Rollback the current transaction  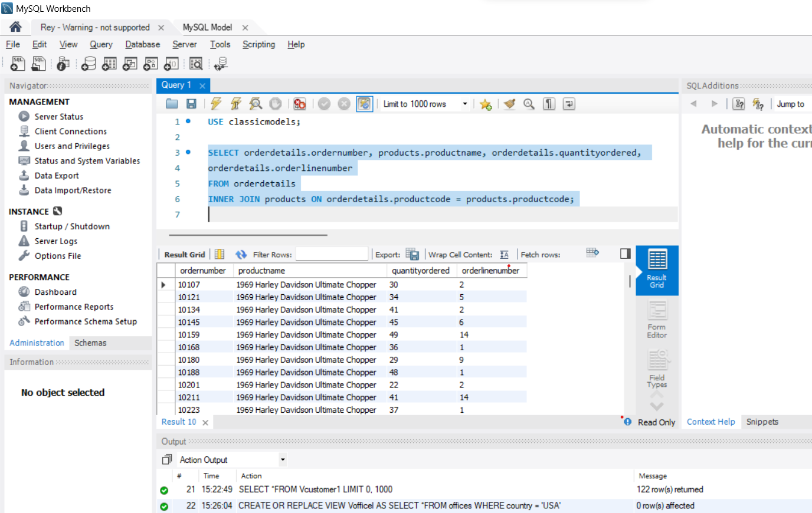pyautogui.click(x=344, y=104)
